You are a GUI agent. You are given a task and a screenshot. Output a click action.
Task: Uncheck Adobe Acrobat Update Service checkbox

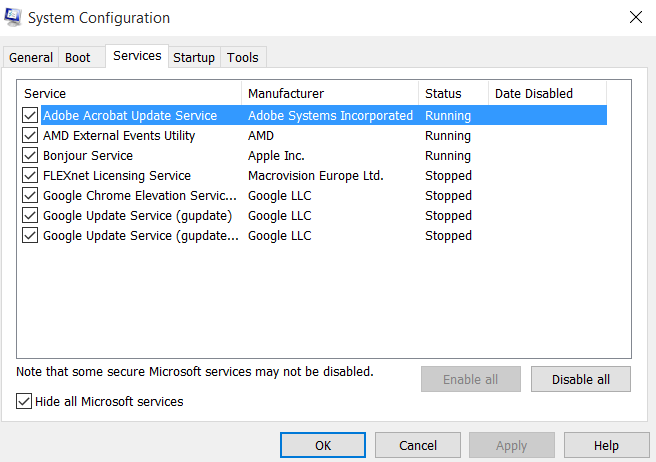click(x=30, y=116)
